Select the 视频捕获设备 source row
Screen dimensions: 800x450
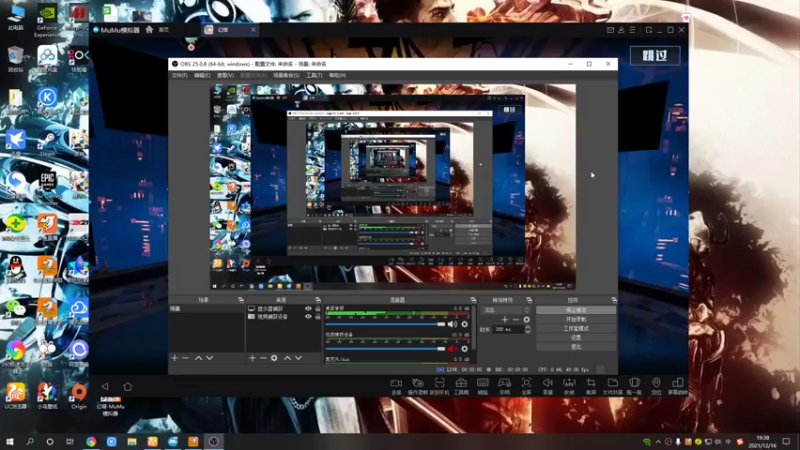[284, 317]
